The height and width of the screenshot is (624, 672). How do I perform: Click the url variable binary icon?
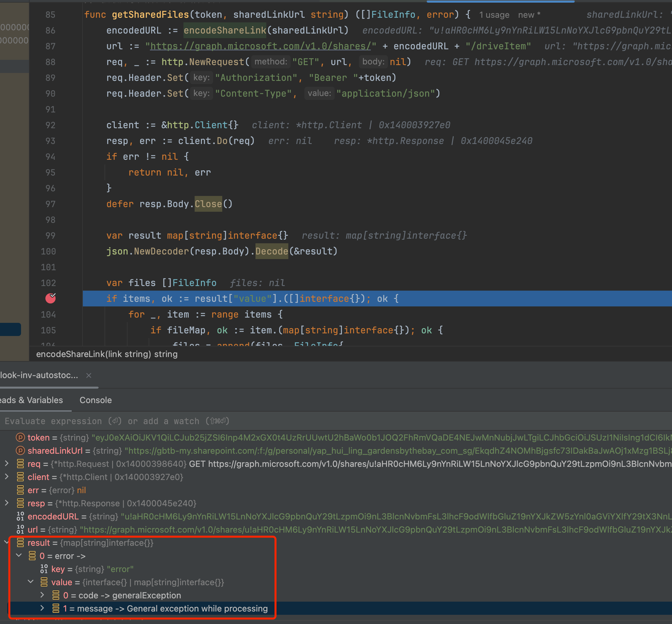coord(20,529)
